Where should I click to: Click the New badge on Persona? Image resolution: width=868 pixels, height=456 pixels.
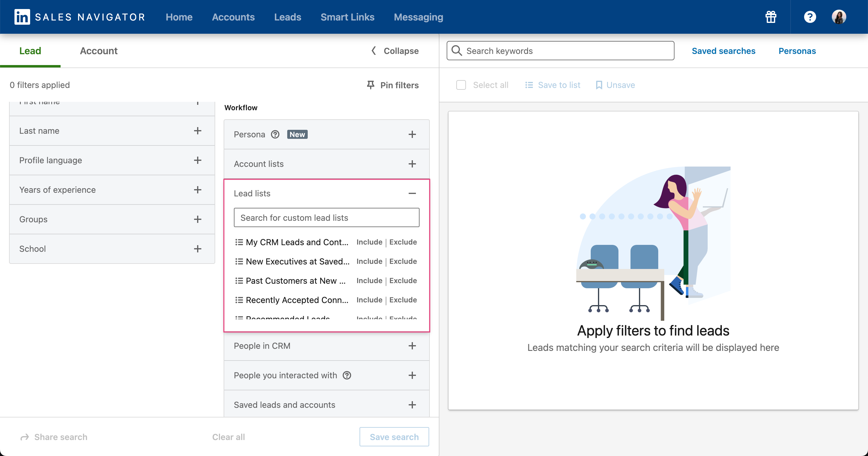point(297,134)
